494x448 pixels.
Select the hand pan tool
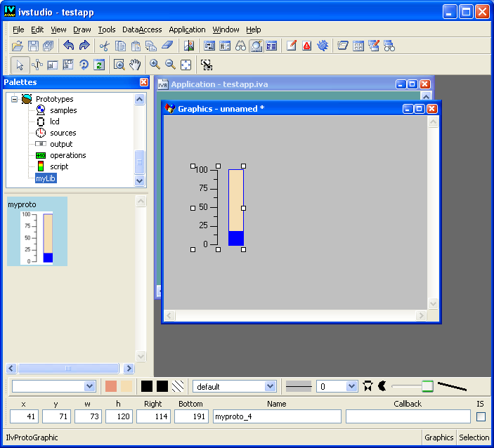135,65
